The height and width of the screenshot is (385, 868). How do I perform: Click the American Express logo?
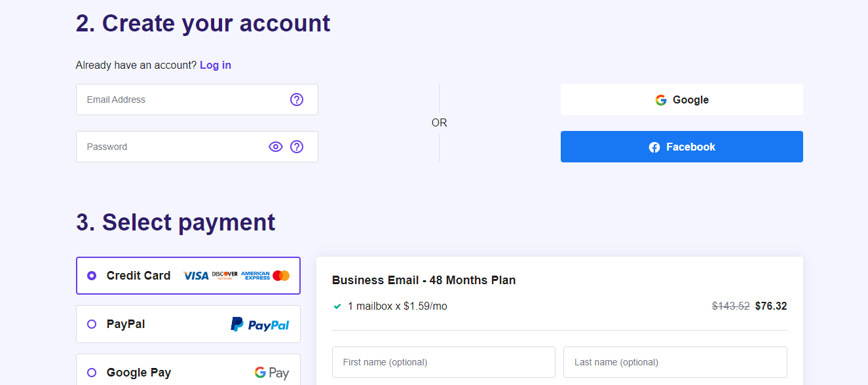255,274
